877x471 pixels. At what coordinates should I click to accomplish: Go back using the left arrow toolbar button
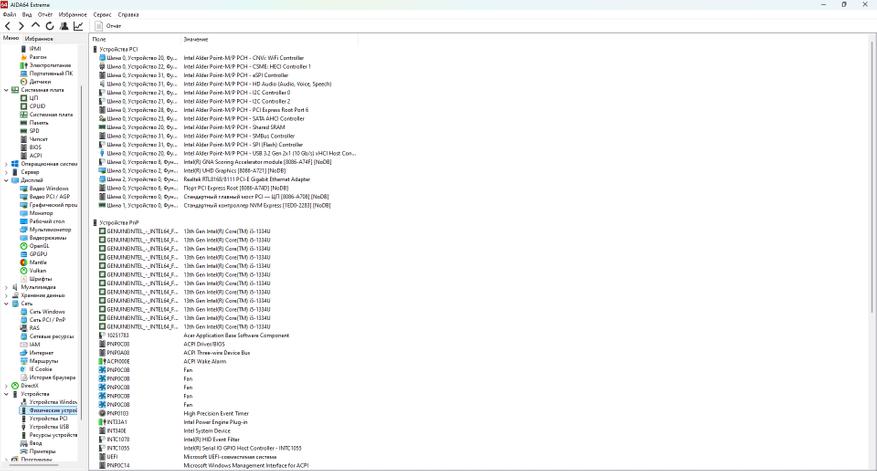pyautogui.click(x=7, y=26)
